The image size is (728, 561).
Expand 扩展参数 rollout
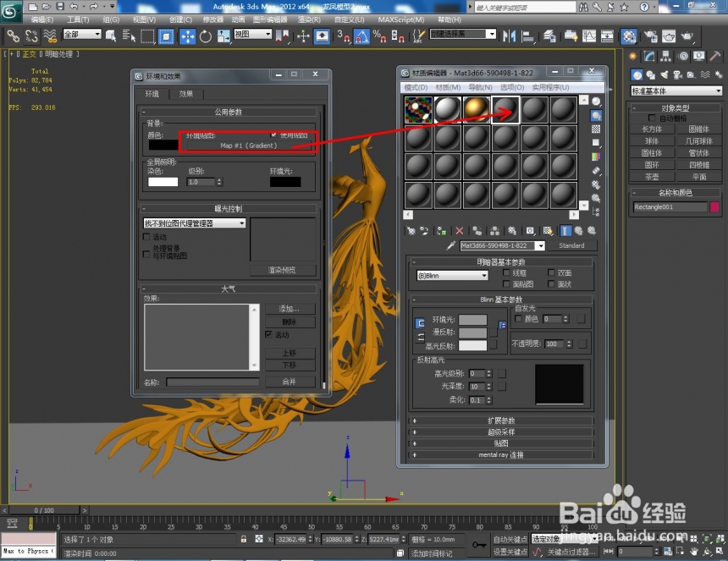point(500,421)
